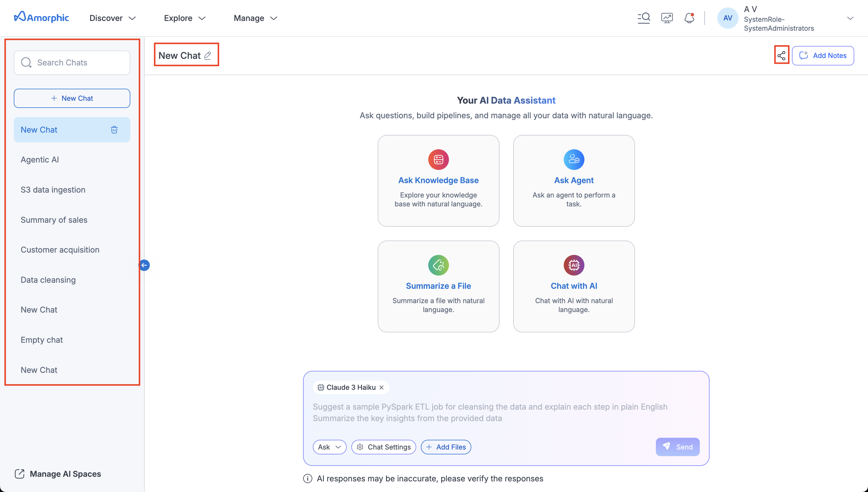Open Chat Settings
The height and width of the screenshot is (492, 868).
click(x=383, y=447)
